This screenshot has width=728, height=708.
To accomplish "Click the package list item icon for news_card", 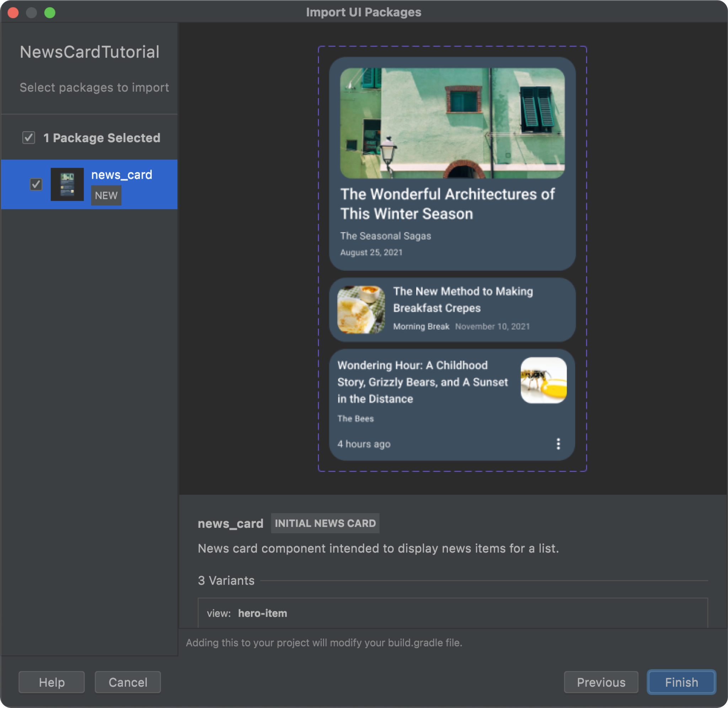I will click(67, 184).
